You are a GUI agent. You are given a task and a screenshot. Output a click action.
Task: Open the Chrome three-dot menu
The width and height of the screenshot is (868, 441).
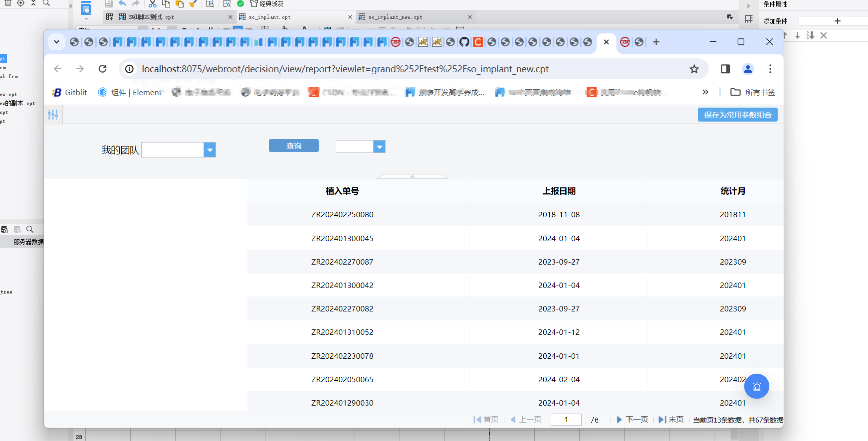click(x=770, y=69)
